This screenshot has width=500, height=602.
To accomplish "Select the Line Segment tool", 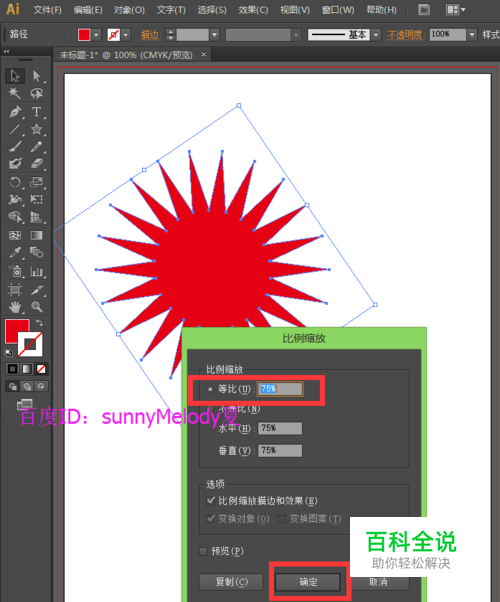I will point(15,129).
